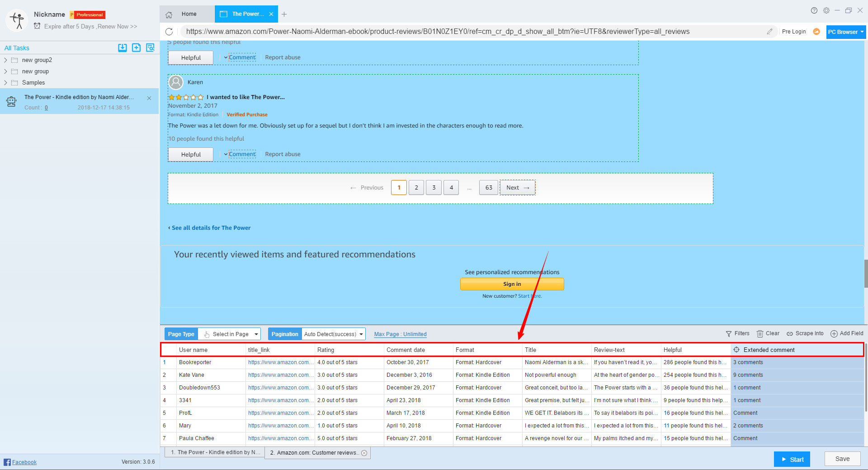Click Pre Login option
The image size is (868, 470).
[794, 32]
